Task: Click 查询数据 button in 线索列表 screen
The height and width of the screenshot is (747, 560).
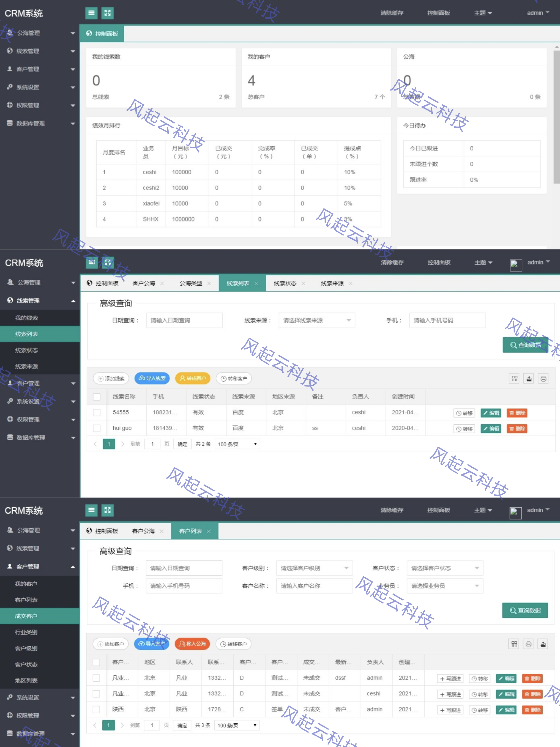Action: [525, 345]
